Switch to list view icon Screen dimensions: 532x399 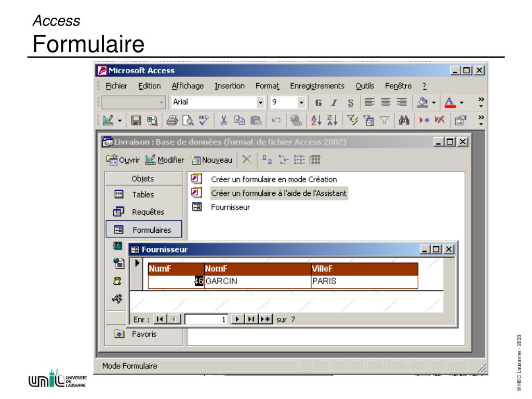click(x=299, y=159)
